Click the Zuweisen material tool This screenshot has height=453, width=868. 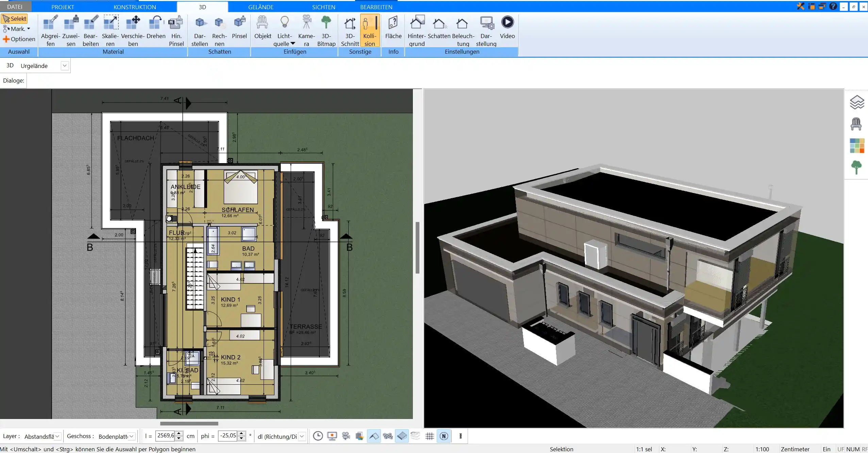[71, 31]
